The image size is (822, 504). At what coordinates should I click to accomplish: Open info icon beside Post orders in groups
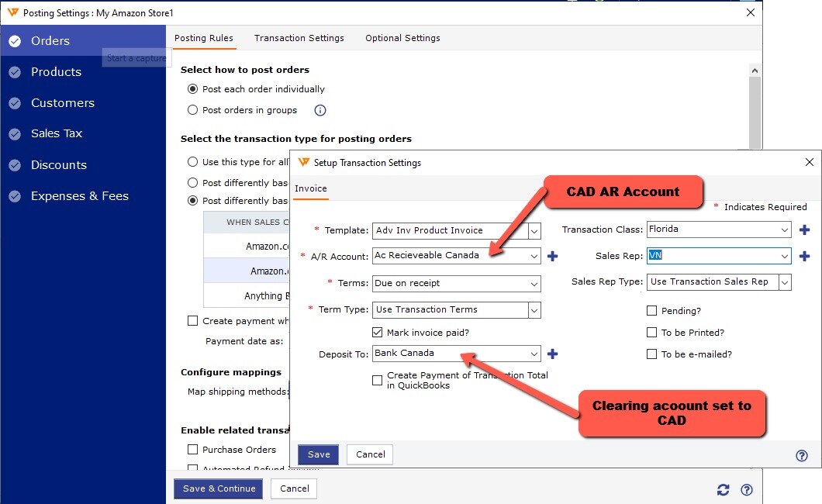[319, 110]
